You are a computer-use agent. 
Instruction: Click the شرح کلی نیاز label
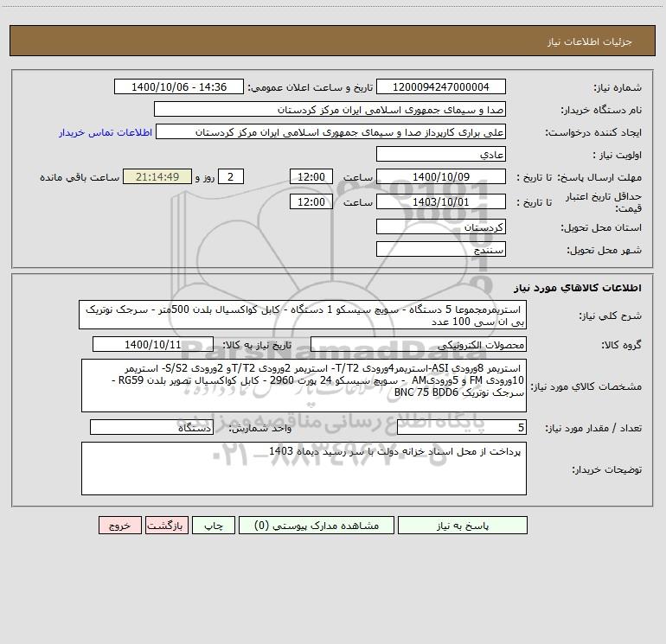tap(611, 316)
